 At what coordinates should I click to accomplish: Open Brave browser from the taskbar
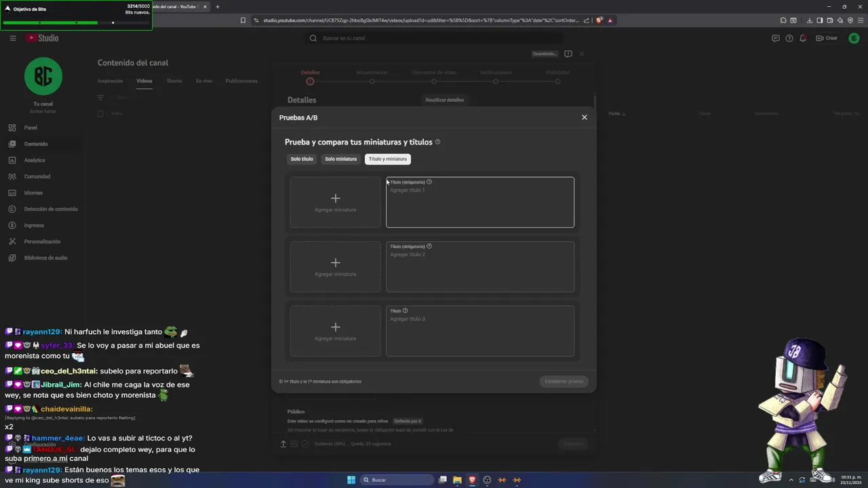472,480
